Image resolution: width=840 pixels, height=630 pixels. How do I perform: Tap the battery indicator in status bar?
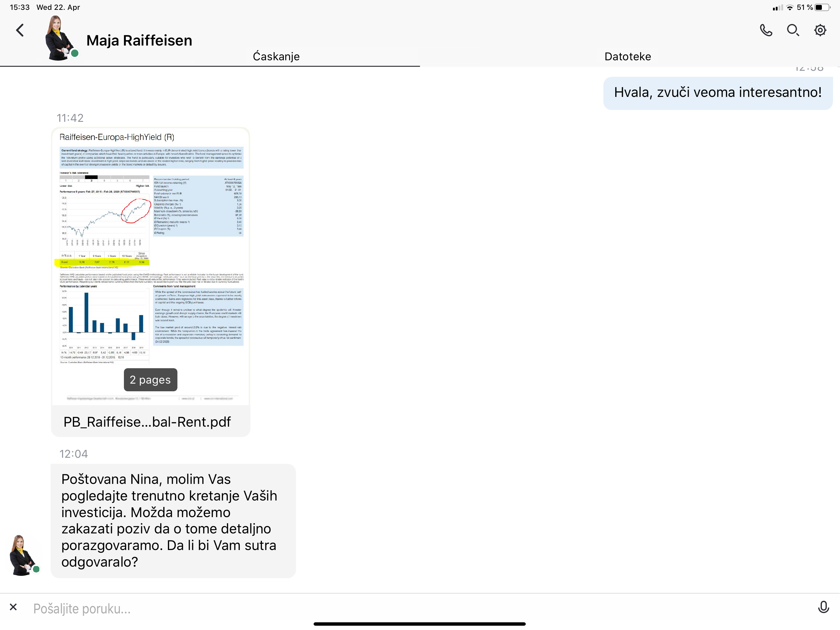[822, 8]
